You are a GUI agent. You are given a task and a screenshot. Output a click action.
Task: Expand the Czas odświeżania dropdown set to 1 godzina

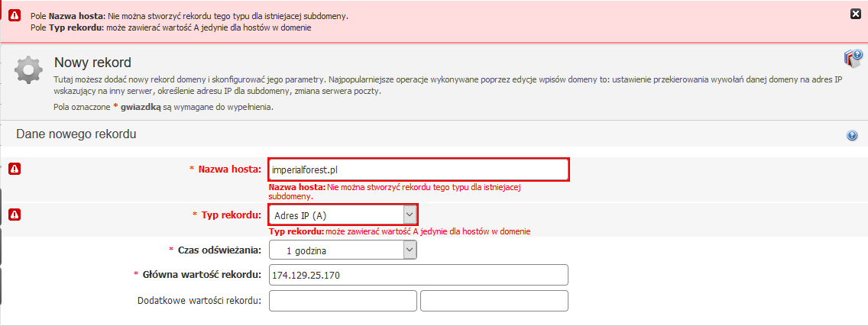[342, 250]
